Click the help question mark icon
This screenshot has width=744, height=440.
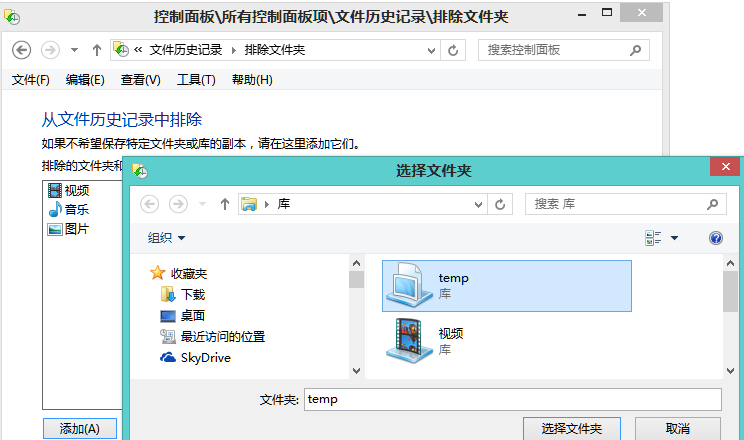(x=716, y=238)
